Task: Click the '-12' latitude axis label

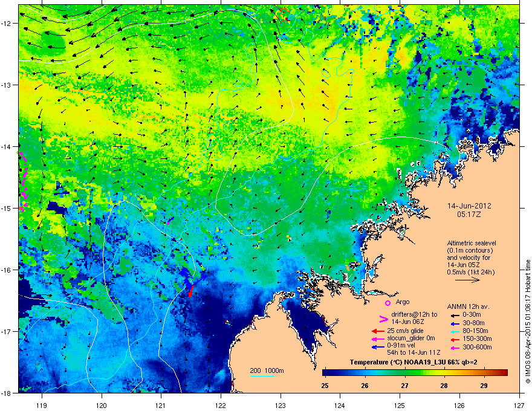Action: (x=6, y=24)
